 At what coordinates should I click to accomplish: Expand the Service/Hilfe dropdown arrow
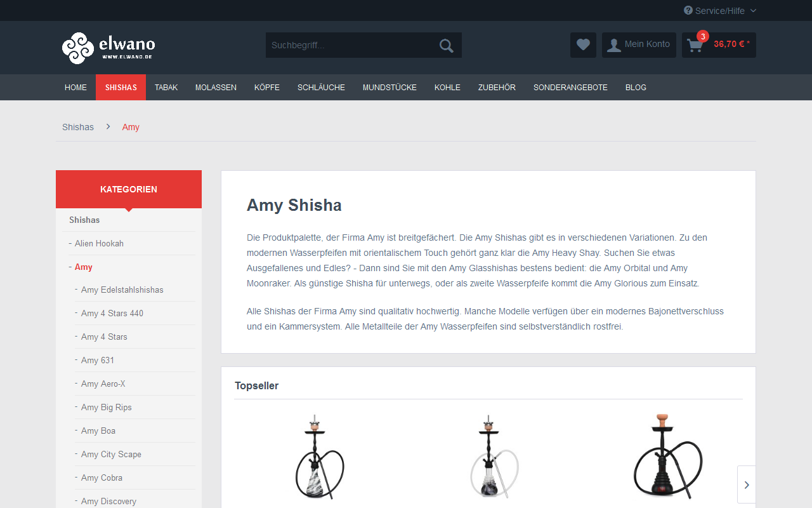(753, 11)
